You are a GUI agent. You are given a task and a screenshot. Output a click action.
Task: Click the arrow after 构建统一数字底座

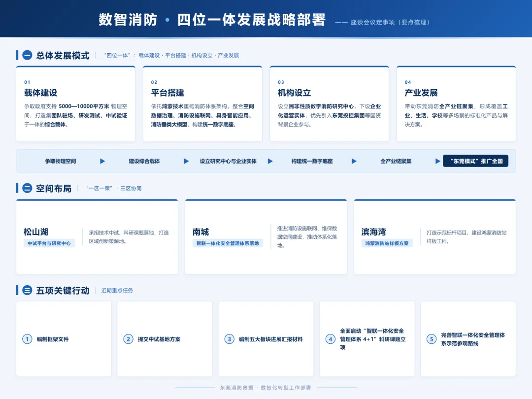coord(354,161)
